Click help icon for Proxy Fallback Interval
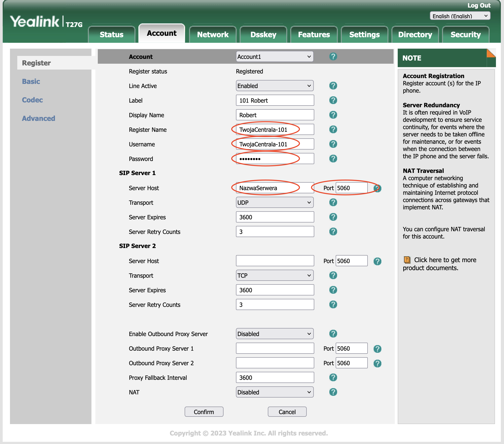 333,377
